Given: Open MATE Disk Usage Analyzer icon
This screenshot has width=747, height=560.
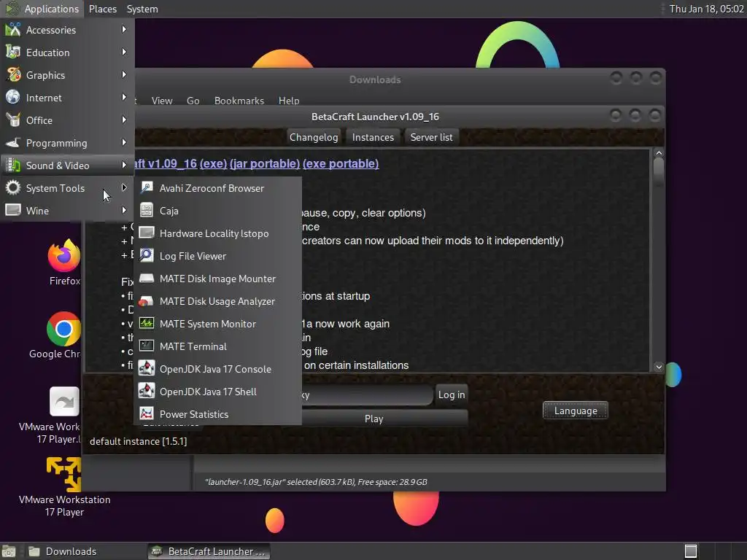Looking at the screenshot, I should pyautogui.click(x=146, y=301).
